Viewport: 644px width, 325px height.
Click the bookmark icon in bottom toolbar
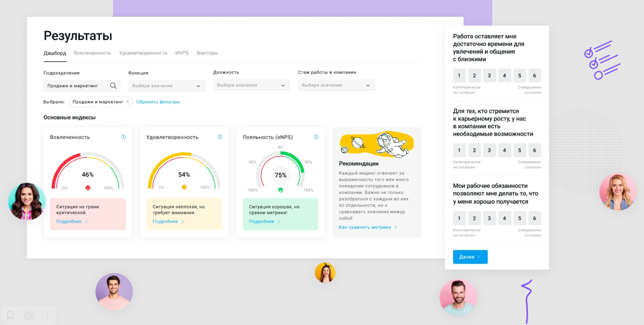pos(10,315)
